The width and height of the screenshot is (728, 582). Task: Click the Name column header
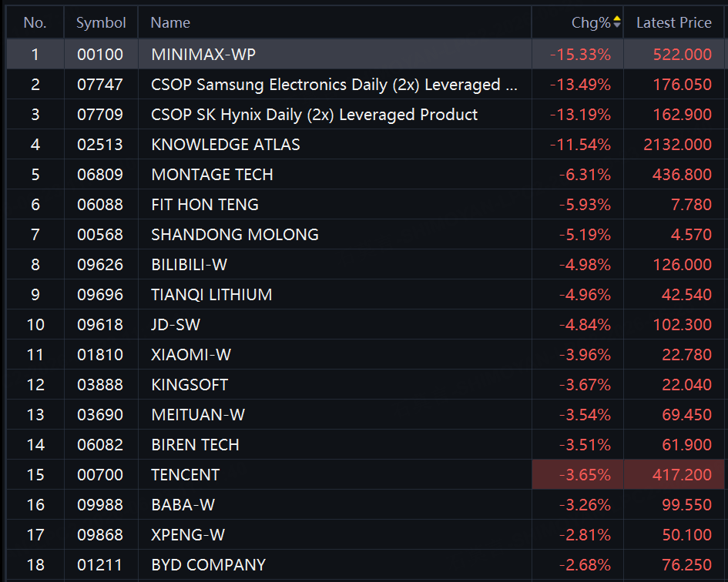tap(170, 22)
